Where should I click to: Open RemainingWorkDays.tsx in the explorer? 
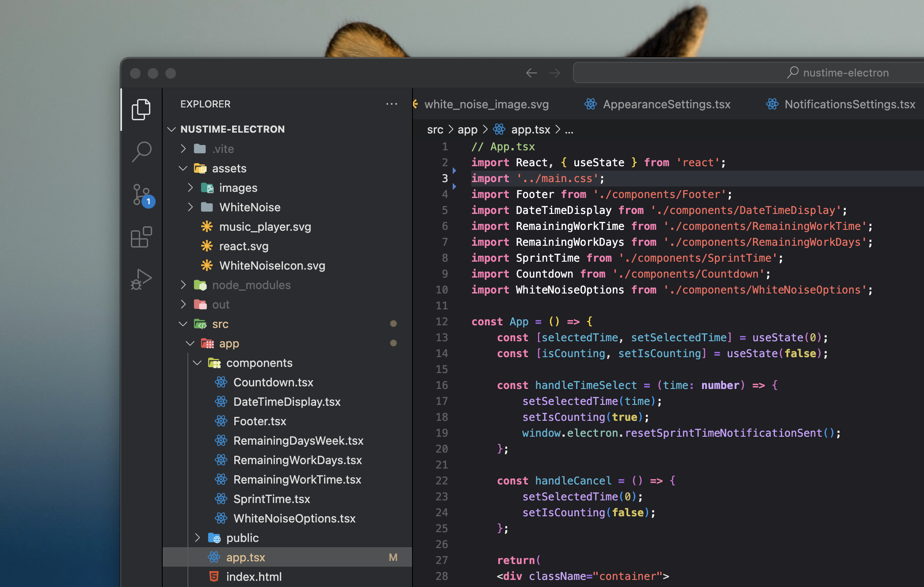point(287,460)
